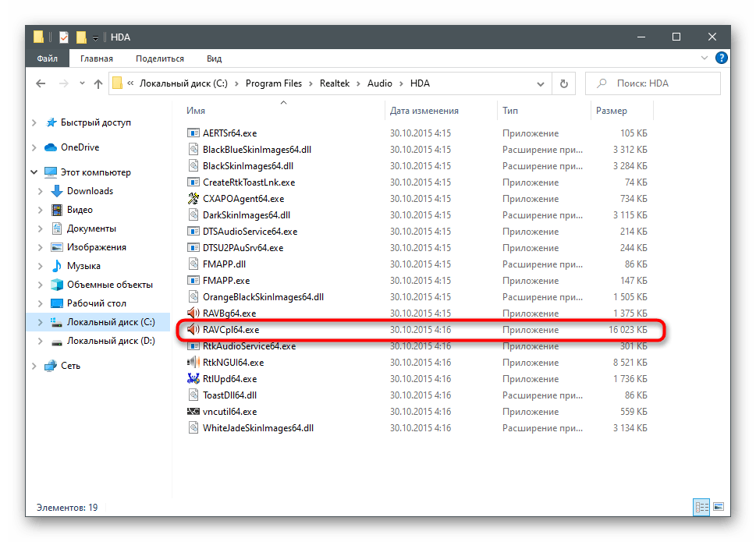Open the Поделиться ribbon tab
This screenshot has width=756, height=542.
tap(160, 58)
